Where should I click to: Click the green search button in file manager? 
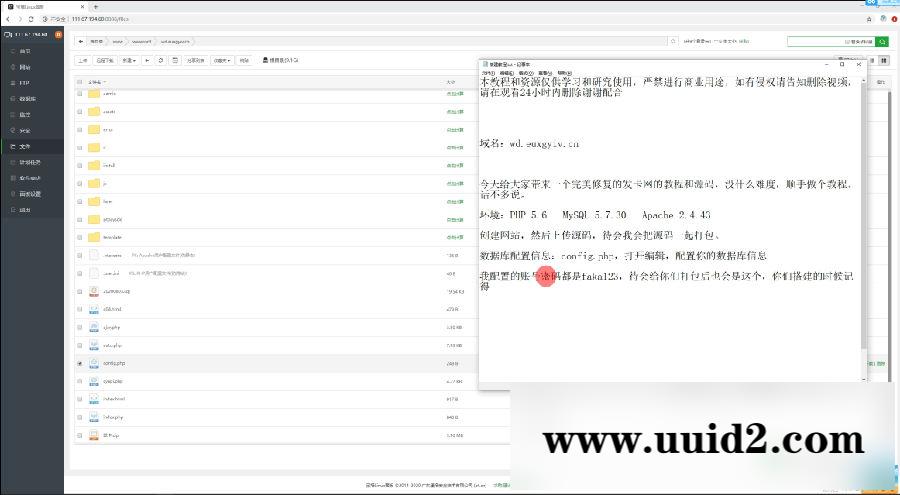(x=882, y=42)
